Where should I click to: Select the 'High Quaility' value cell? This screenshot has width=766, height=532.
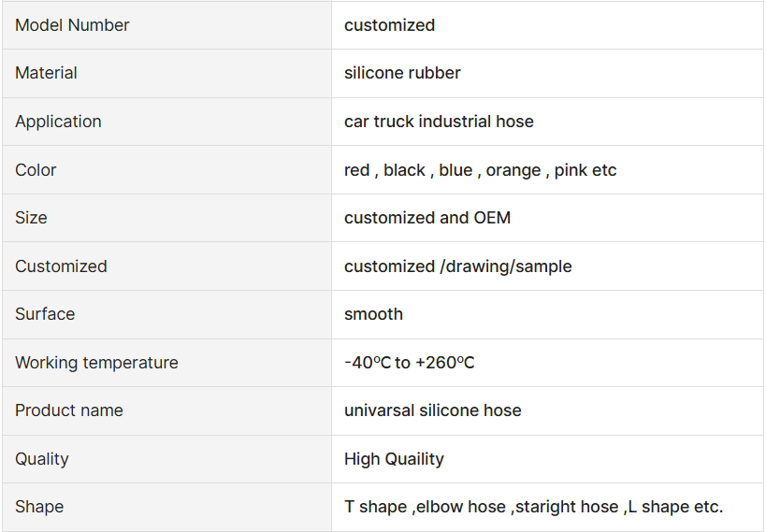547,459
